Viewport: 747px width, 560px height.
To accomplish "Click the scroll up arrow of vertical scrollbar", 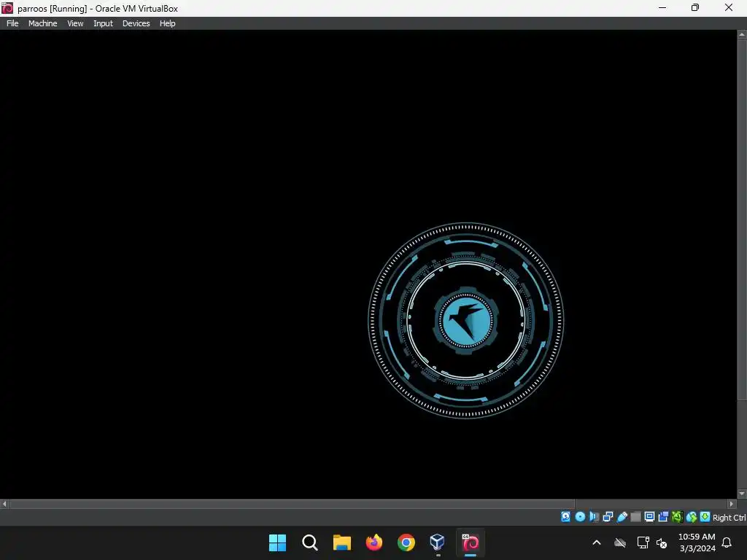I will tap(742, 34).
